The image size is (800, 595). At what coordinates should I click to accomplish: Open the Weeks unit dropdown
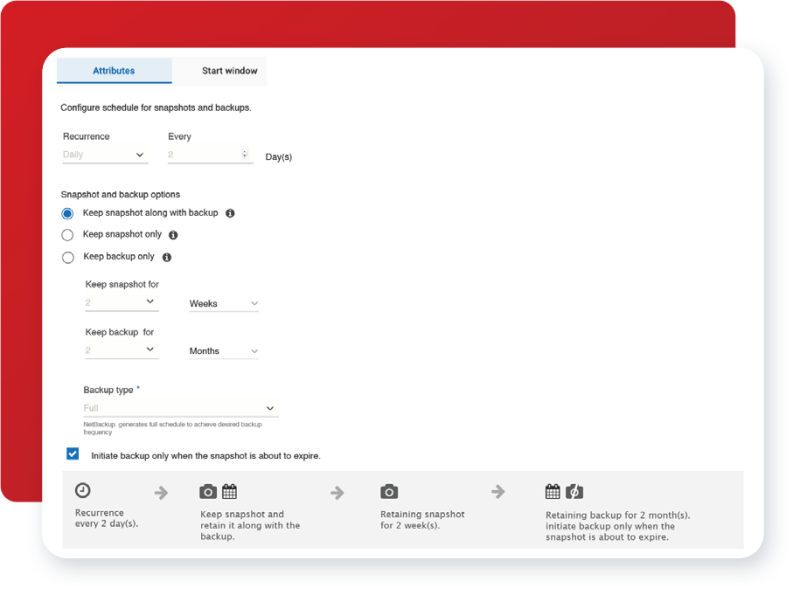(222, 303)
